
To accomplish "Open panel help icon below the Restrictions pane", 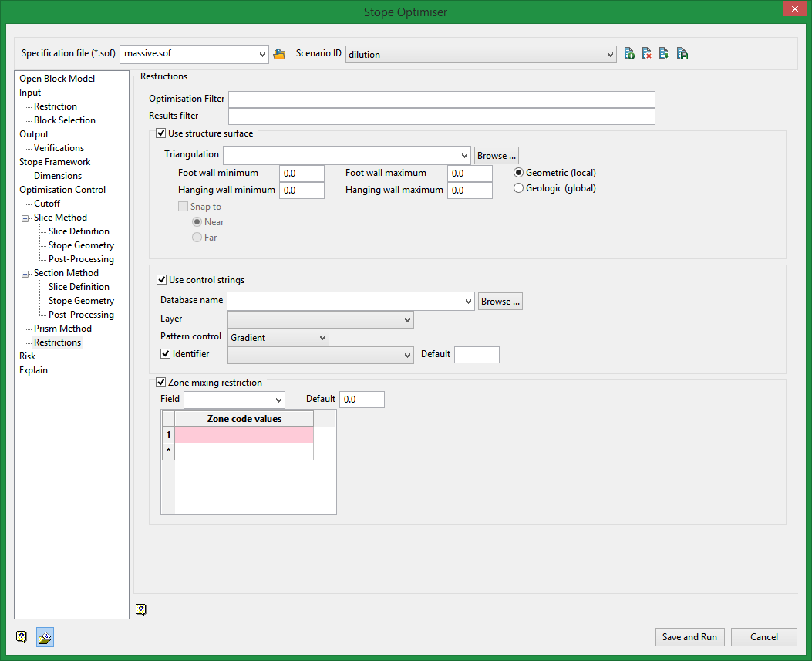I will tap(140, 610).
